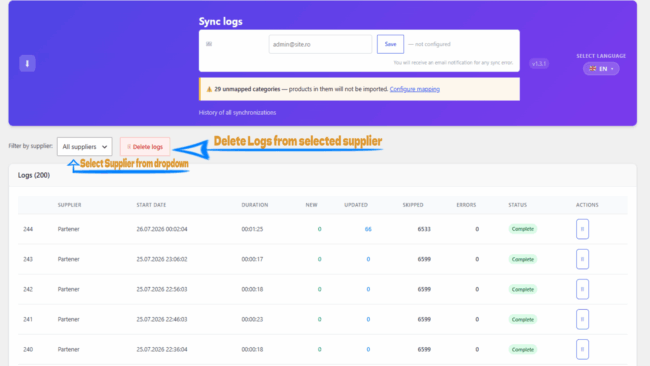Click the updated count 66 in log 244
Viewport: 650px width, 366px height.
point(368,229)
